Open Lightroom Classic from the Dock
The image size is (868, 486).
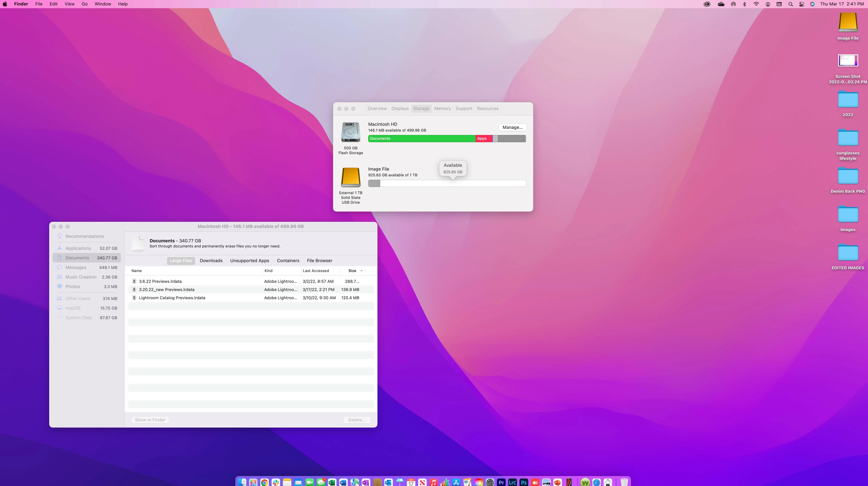(x=512, y=482)
